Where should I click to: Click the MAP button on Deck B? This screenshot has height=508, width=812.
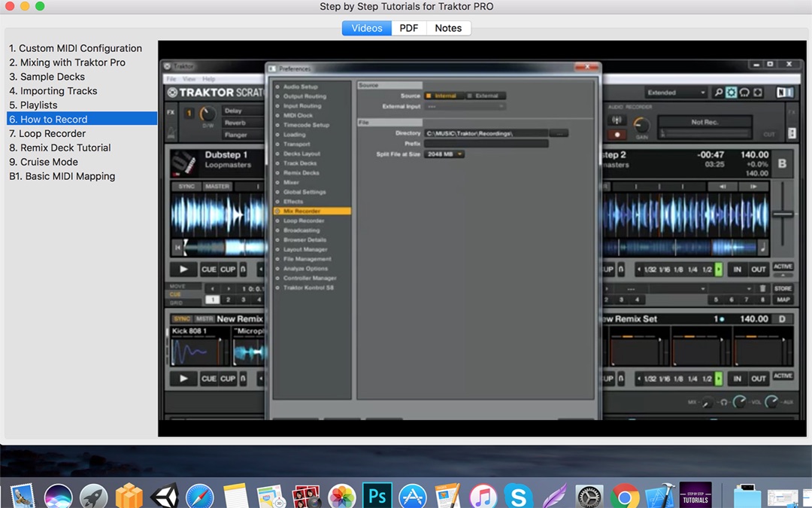pyautogui.click(x=783, y=299)
